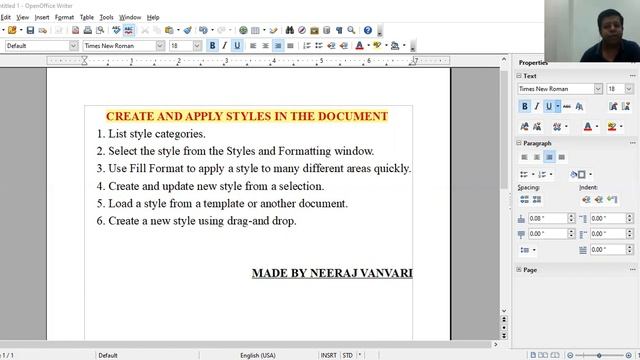Screen dimensions: 640x360
Task: Open the Export as PDF icon
Action: (76, 30)
